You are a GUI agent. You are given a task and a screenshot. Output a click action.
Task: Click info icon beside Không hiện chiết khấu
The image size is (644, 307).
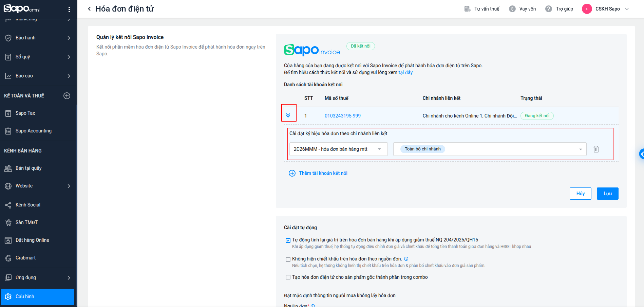(406, 259)
